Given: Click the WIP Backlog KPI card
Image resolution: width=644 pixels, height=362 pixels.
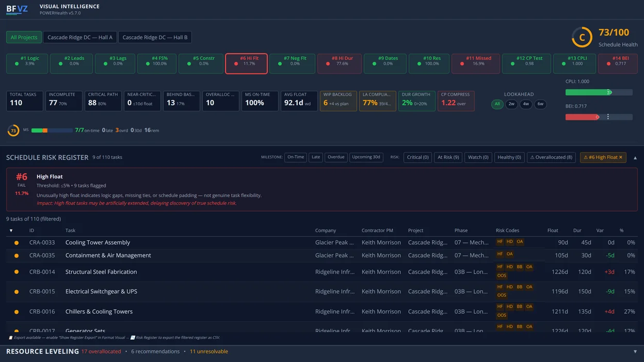Looking at the screenshot, I should pos(338,101).
